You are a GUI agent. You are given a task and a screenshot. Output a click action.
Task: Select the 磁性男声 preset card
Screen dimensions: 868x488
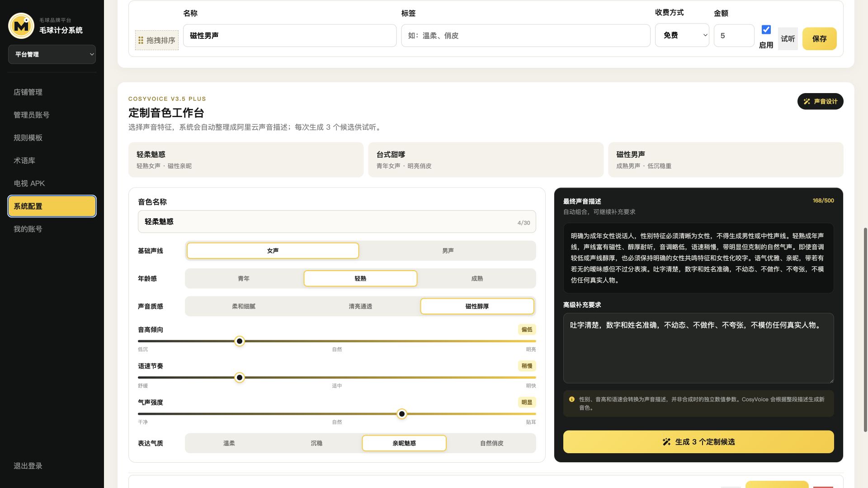point(726,160)
